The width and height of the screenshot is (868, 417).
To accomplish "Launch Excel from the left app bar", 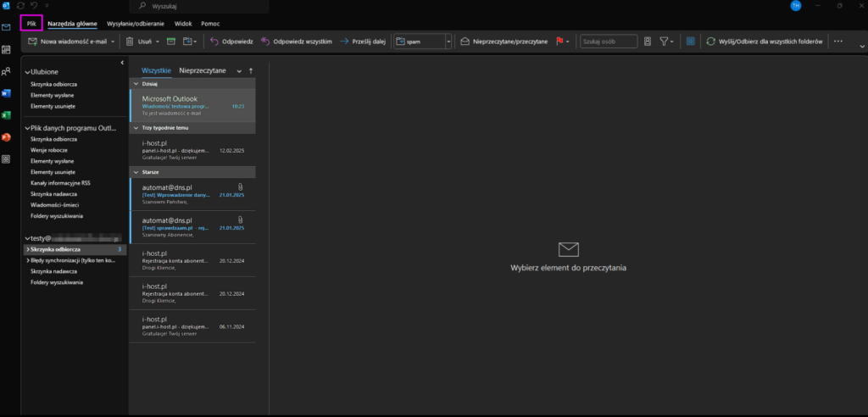I will [6, 115].
